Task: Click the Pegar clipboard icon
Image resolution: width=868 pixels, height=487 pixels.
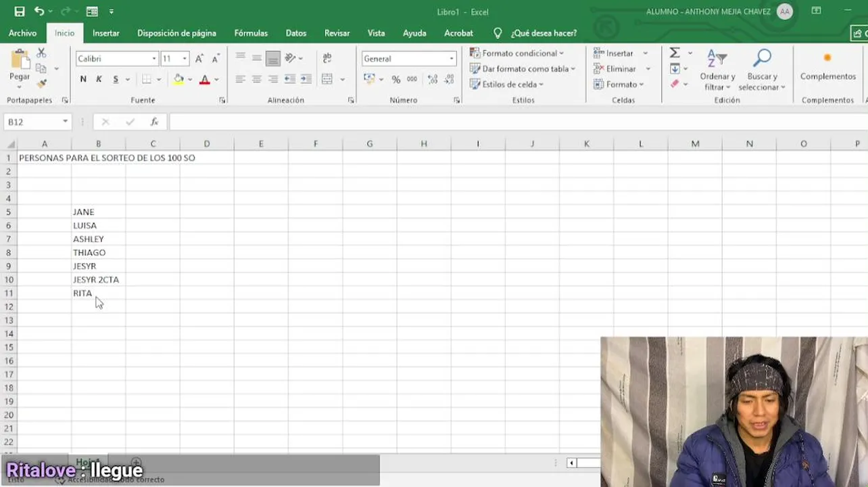Action: click(20, 59)
